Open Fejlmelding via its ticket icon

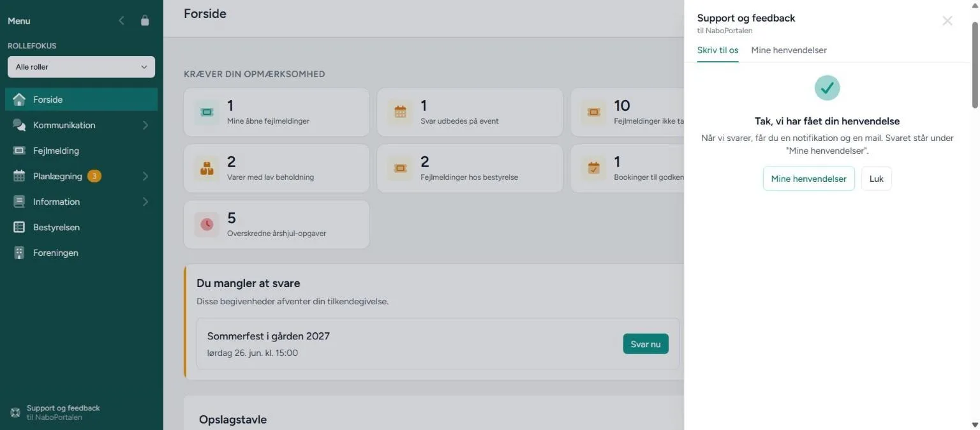pyautogui.click(x=19, y=151)
